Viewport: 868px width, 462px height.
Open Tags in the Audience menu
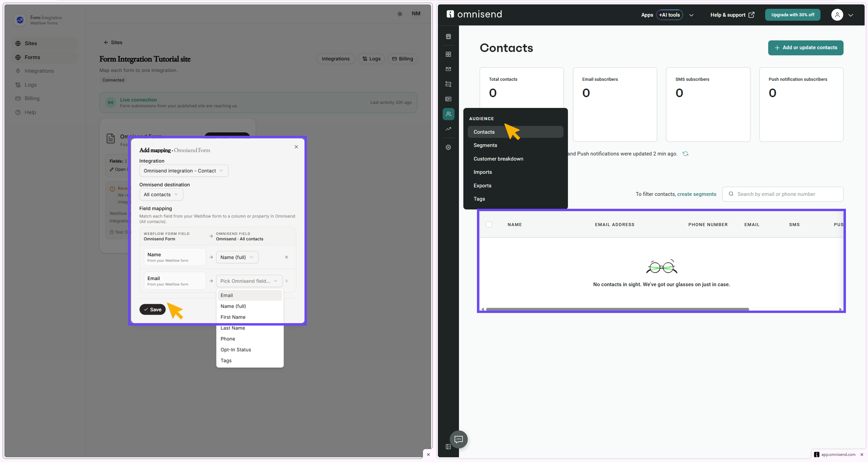point(515,199)
